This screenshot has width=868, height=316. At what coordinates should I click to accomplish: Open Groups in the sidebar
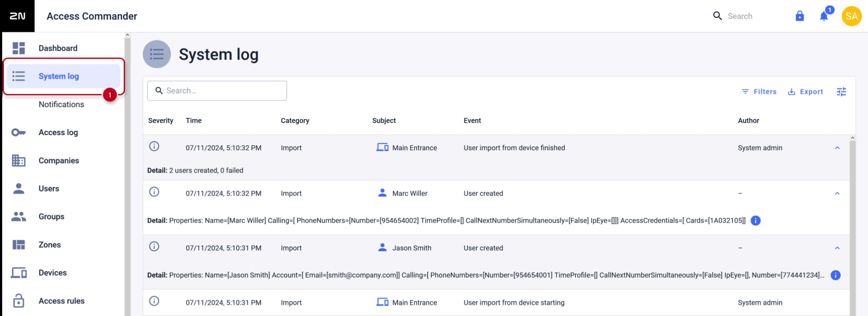click(51, 216)
